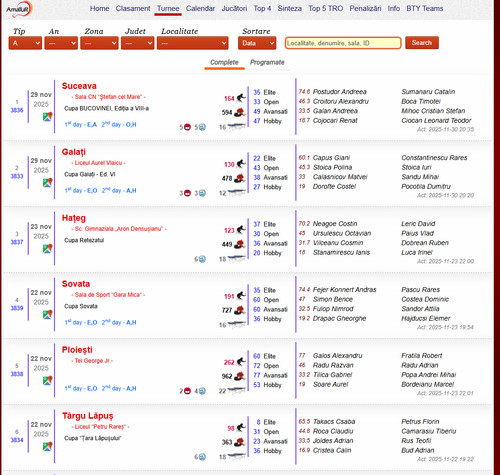
Task: Click the paddle icon beside 594 in Suceava row
Action: 239,112
